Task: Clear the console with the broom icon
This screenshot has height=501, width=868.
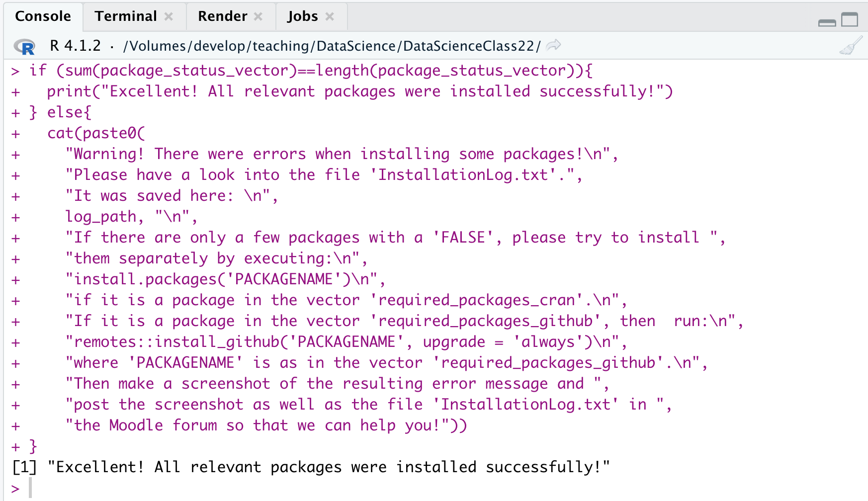Action: [851, 46]
